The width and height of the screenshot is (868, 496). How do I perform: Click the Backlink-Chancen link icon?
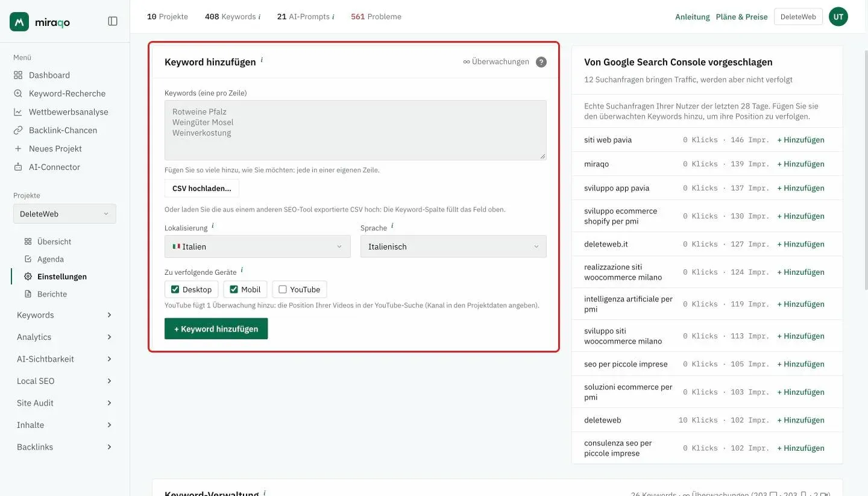pyautogui.click(x=18, y=130)
